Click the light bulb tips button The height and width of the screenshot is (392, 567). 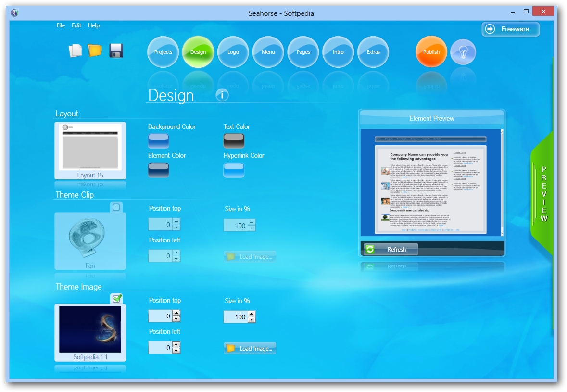coord(463,52)
